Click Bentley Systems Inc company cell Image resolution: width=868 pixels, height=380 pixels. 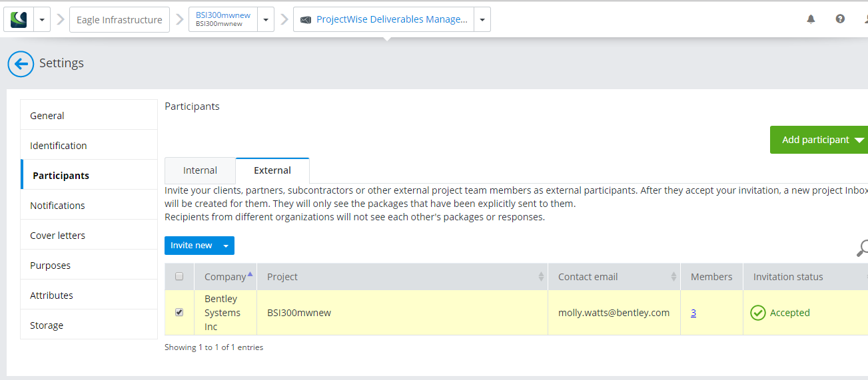pos(225,313)
